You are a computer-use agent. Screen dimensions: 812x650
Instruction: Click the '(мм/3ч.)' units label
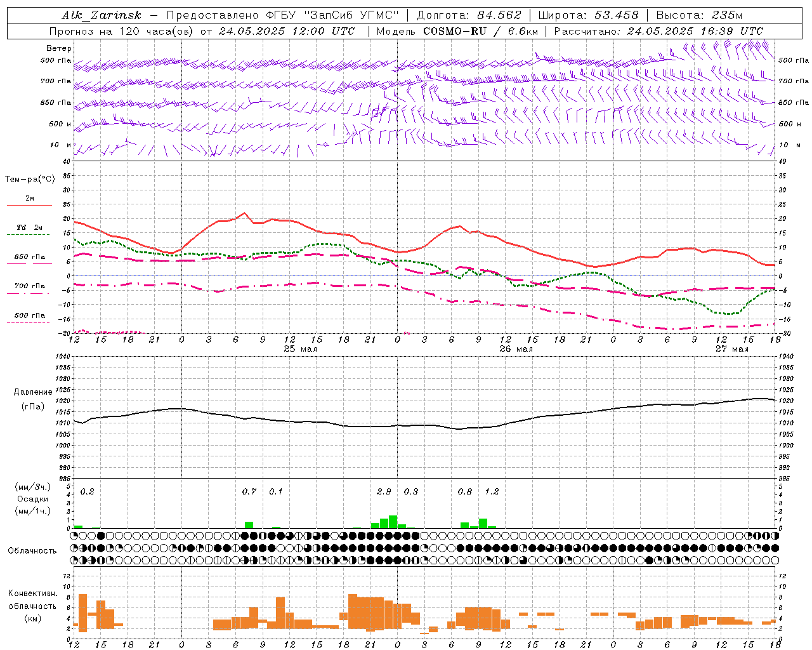tap(32, 487)
